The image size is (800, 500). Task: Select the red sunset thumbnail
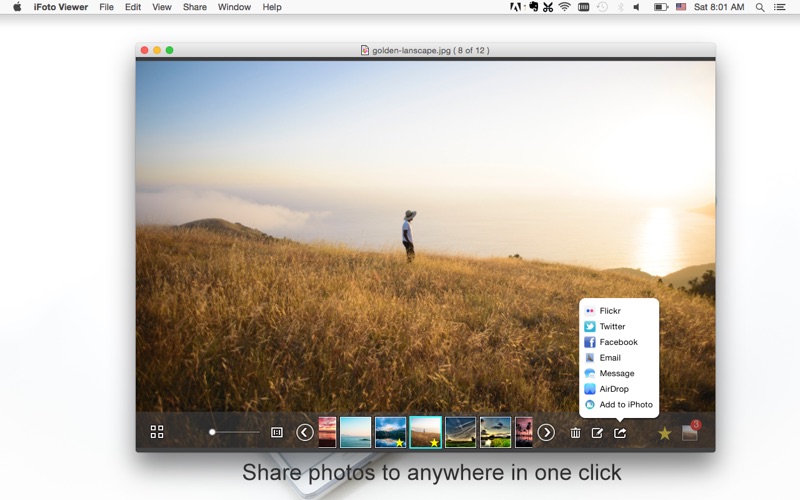click(x=327, y=432)
